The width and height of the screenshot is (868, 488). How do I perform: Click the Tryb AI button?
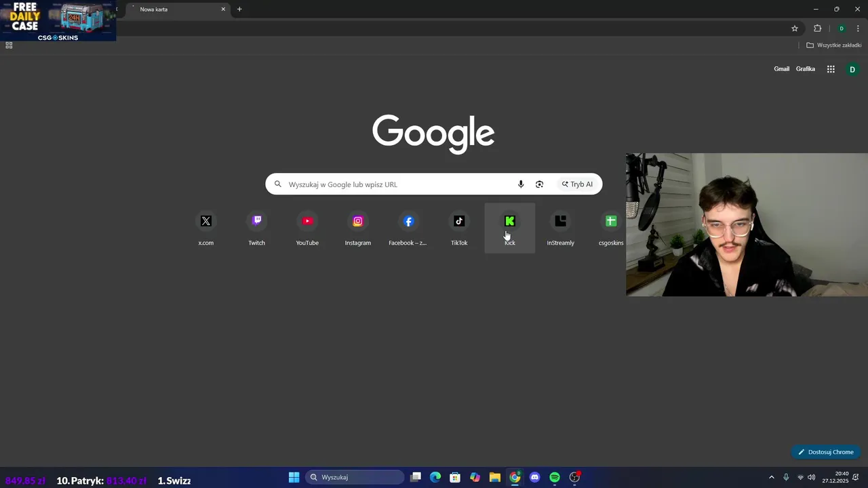coord(577,184)
